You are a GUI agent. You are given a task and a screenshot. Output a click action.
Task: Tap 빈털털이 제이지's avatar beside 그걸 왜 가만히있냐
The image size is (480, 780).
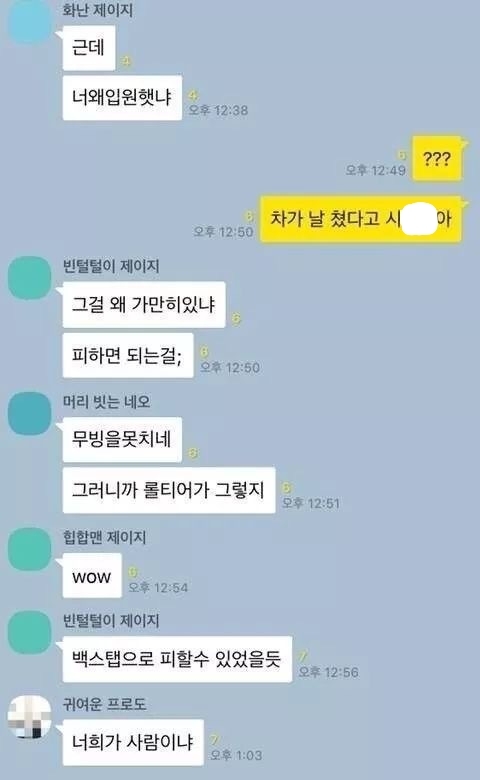click(29, 278)
